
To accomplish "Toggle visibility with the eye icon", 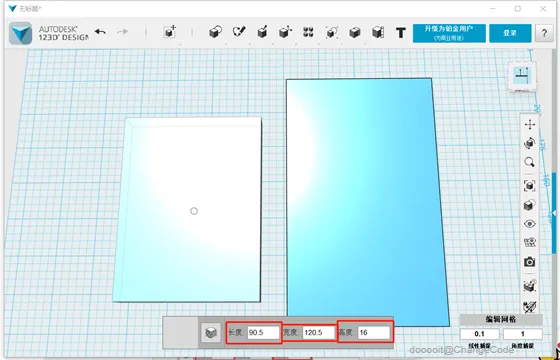I will pyautogui.click(x=530, y=224).
